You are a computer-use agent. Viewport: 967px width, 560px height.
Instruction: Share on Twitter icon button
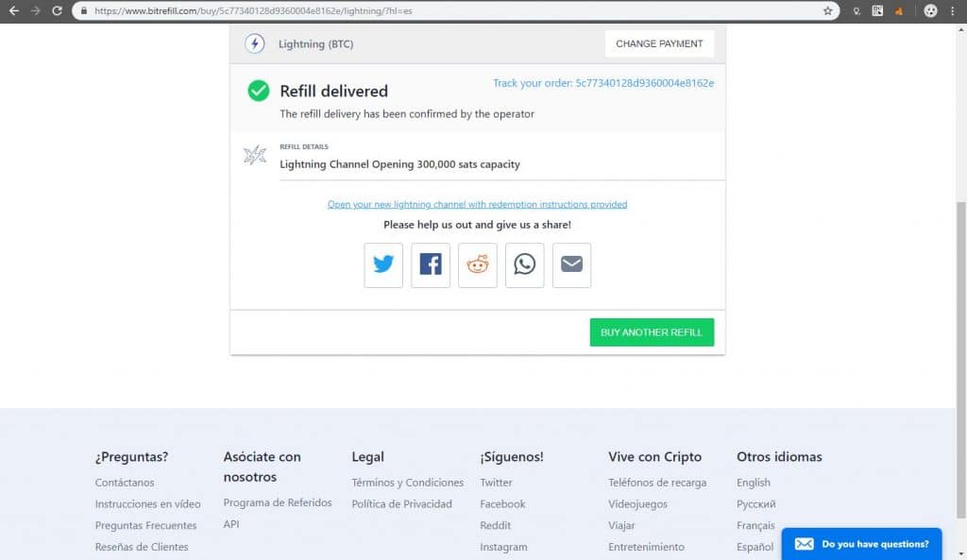pyautogui.click(x=383, y=265)
